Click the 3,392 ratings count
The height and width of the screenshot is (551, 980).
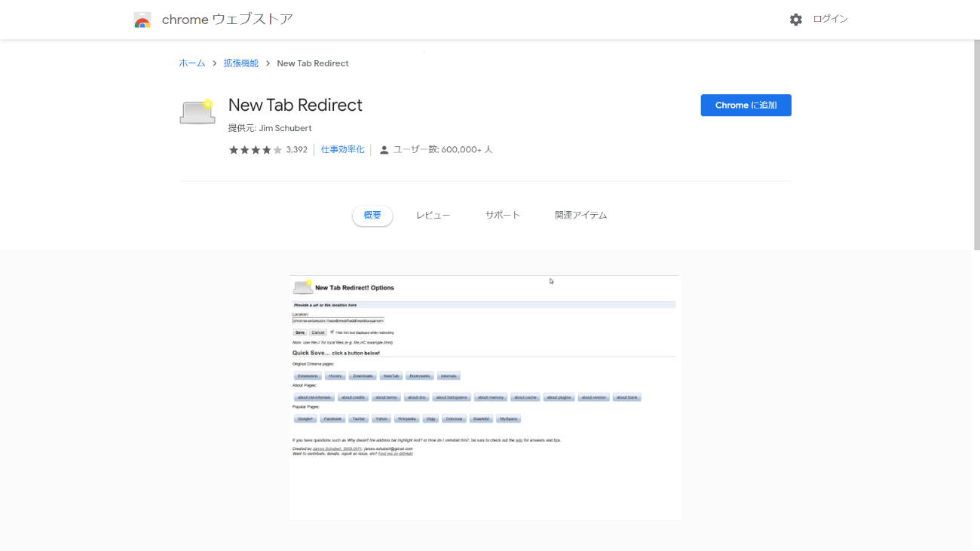[x=297, y=149]
